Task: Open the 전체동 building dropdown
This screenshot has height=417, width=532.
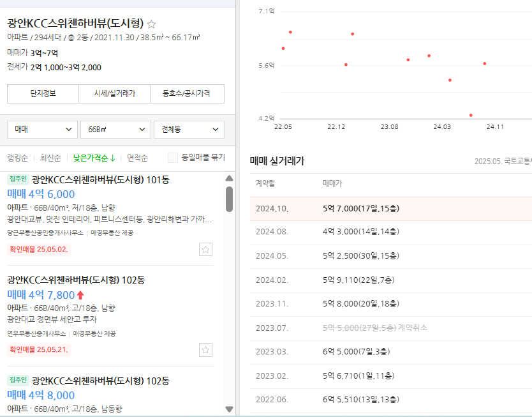Action: click(x=189, y=130)
